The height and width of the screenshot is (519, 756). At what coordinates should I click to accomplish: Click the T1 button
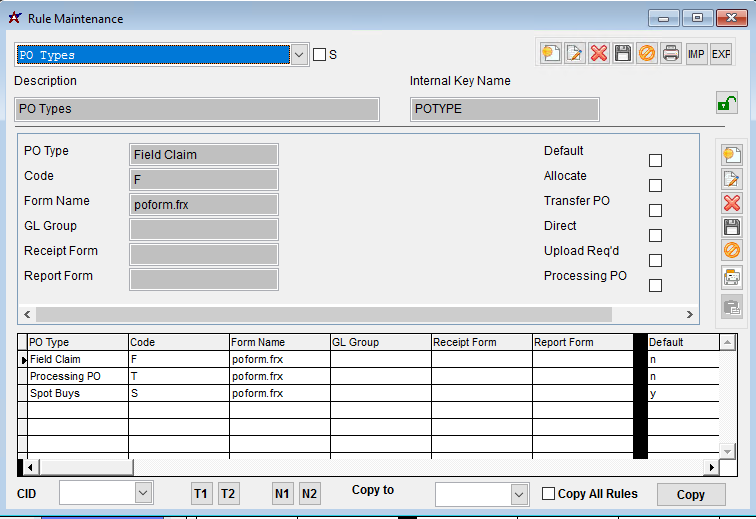point(202,494)
